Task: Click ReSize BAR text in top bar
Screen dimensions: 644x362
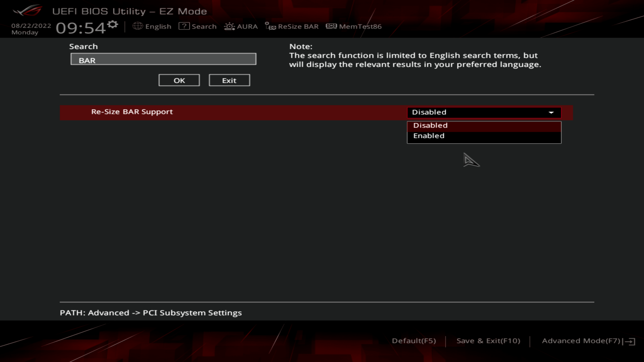Action: click(298, 26)
